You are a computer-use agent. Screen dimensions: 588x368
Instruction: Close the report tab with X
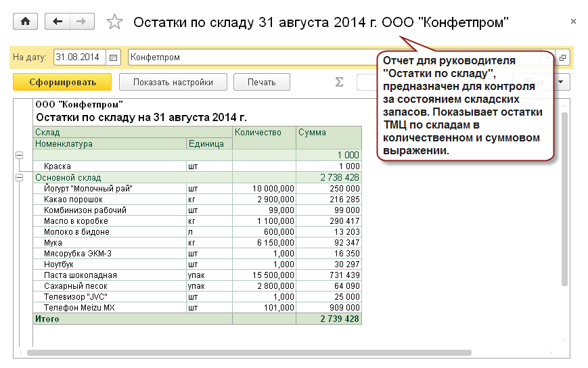(573, 22)
